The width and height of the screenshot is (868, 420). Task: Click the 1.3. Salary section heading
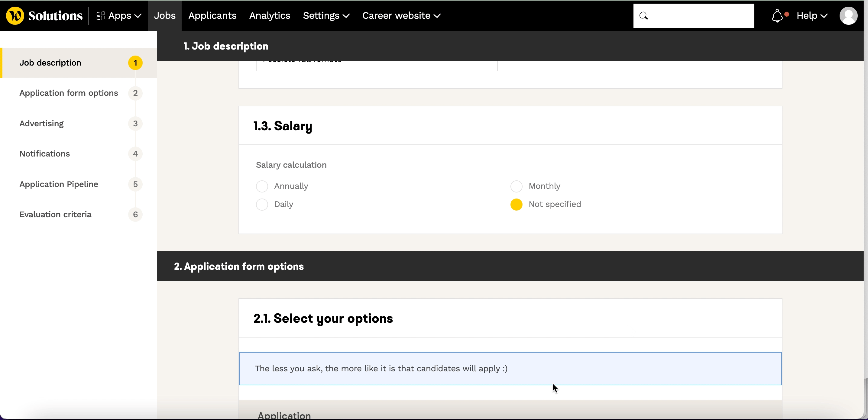click(283, 126)
